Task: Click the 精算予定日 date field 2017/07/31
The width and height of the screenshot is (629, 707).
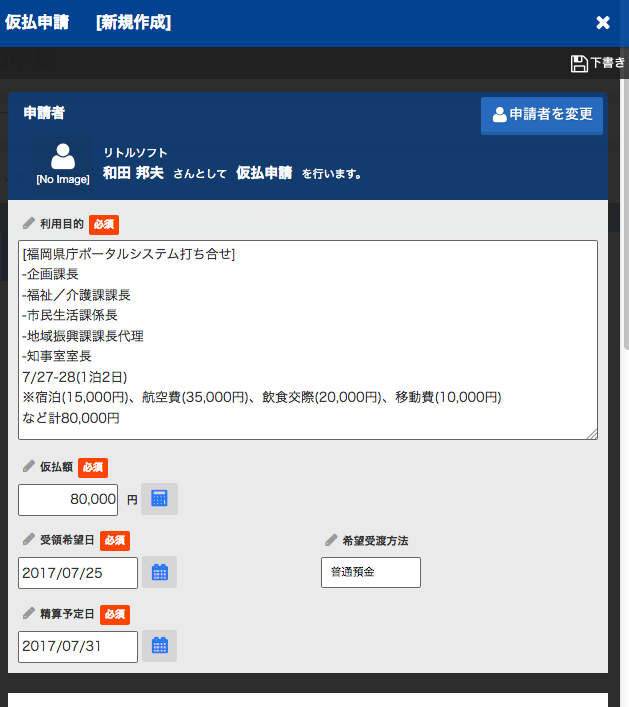Action: pos(78,647)
